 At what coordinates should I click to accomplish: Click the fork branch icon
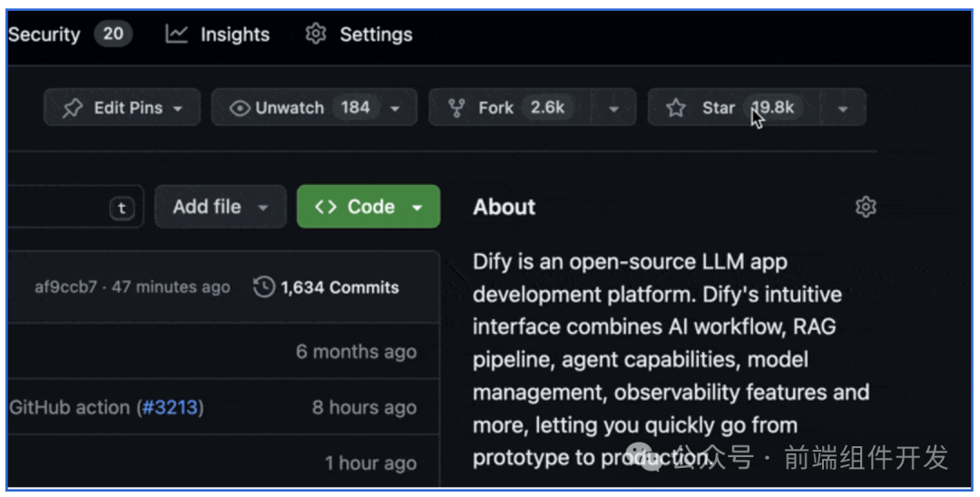coord(456,108)
